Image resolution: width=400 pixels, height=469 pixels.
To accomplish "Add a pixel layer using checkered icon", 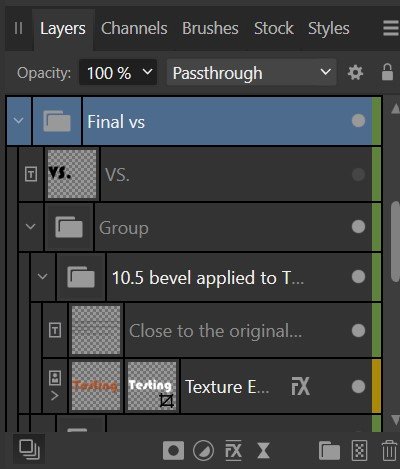I will point(360,451).
